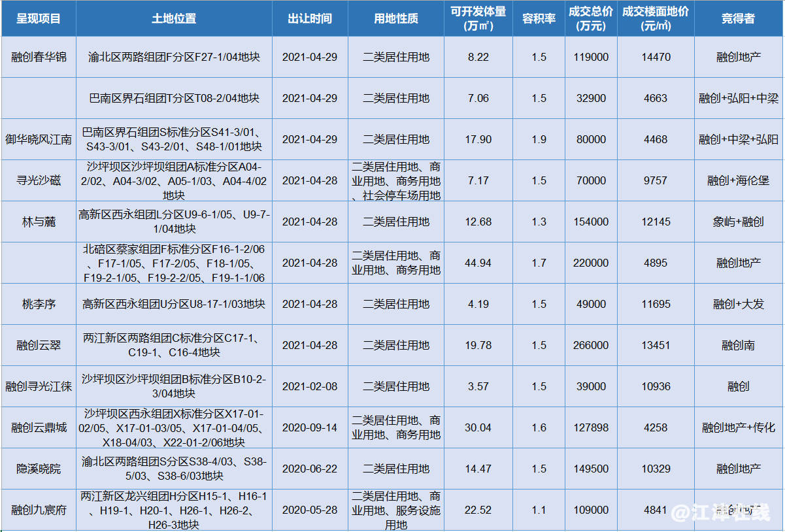
Task: Select the plot ratio value 1.3
Action: click(539, 222)
